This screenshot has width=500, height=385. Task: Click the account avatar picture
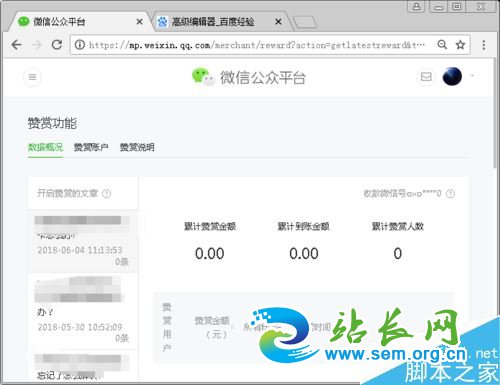[452, 76]
